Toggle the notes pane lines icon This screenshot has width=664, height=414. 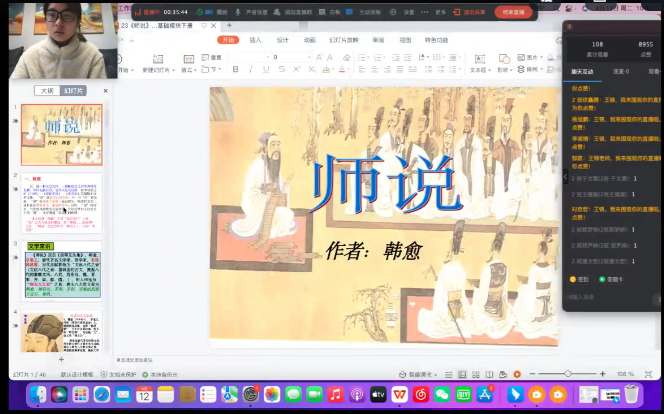click(448, 374)
